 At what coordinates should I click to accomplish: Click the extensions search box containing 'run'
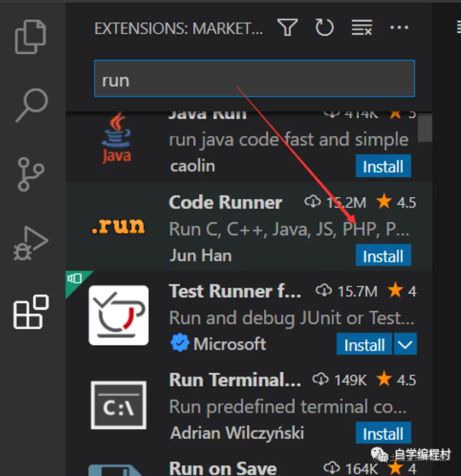(254, 79)
